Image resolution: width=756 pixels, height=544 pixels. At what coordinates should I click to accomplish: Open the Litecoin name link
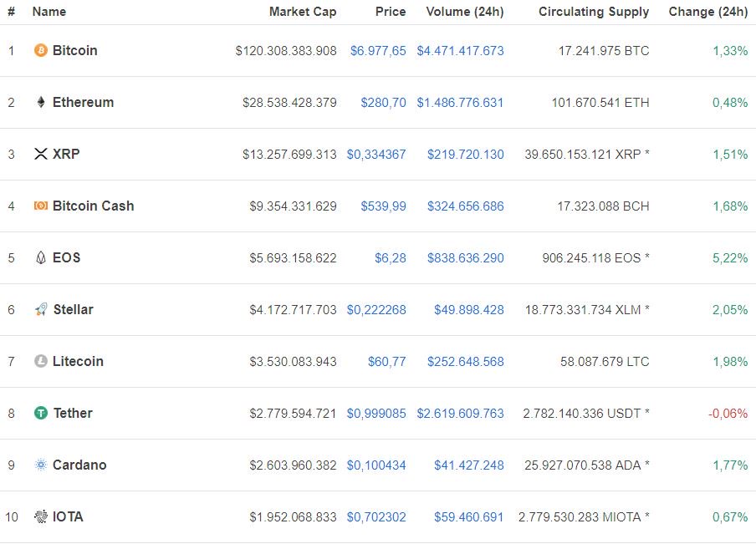coord(78,361)
